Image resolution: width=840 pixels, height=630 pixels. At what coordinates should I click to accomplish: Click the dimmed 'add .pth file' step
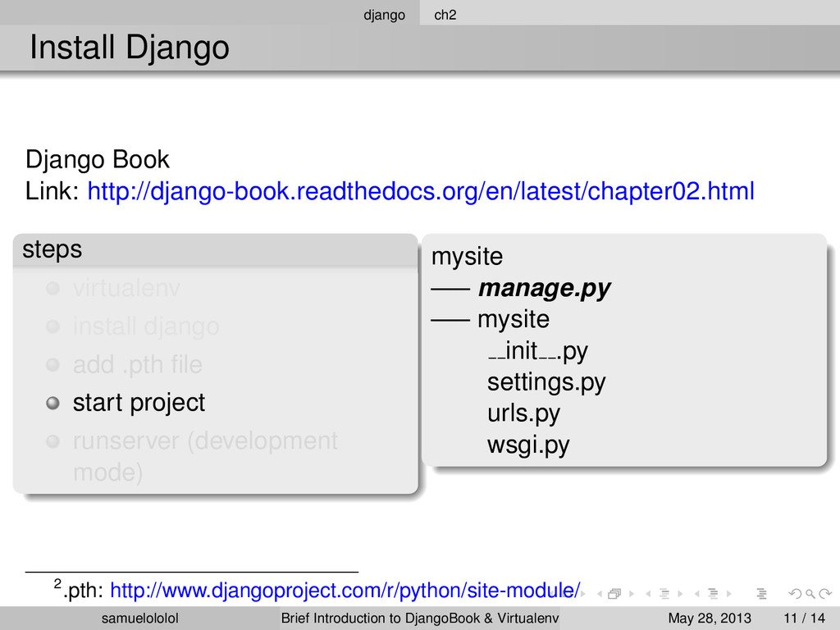click(x=138, y=365)
